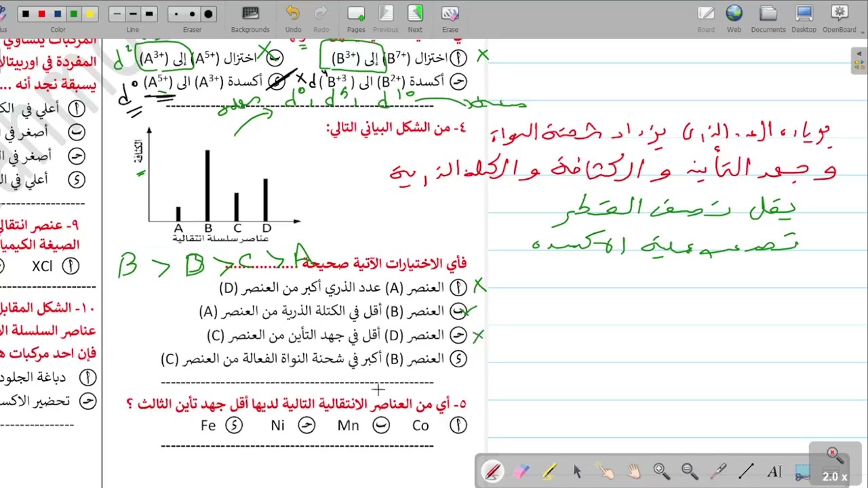Click the 'Mn' answer option

[x=348, y=426]
